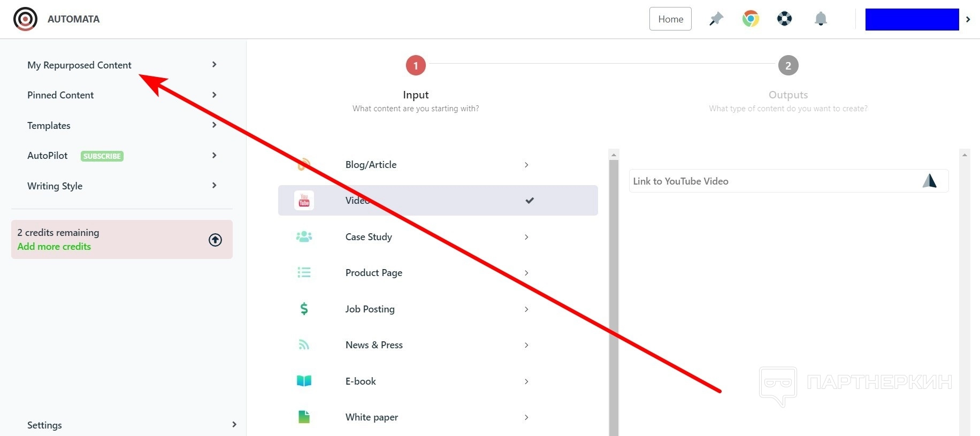The height and width of the screenshot is (436, 980).
Task: Click the AUTOMATA brand name
Action: tap(73, 19)
